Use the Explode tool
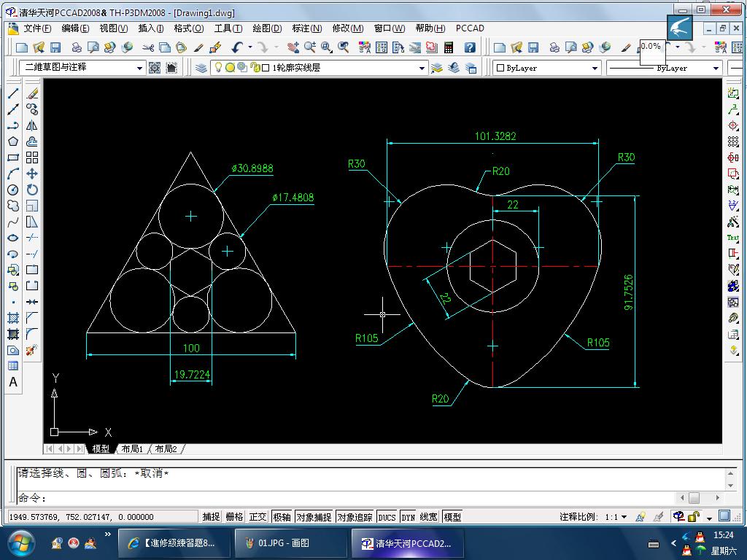 (32, 351)
